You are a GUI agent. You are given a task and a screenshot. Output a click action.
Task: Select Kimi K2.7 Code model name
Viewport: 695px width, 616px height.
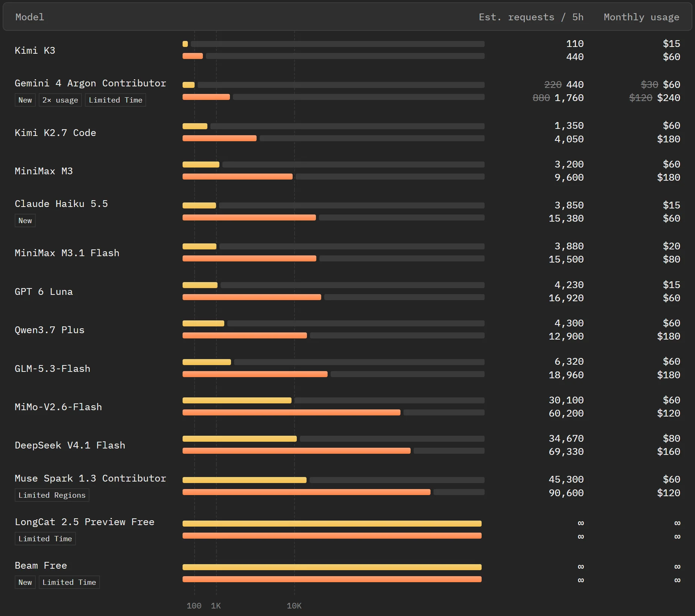pyautogui.click(x=55, y=133)
